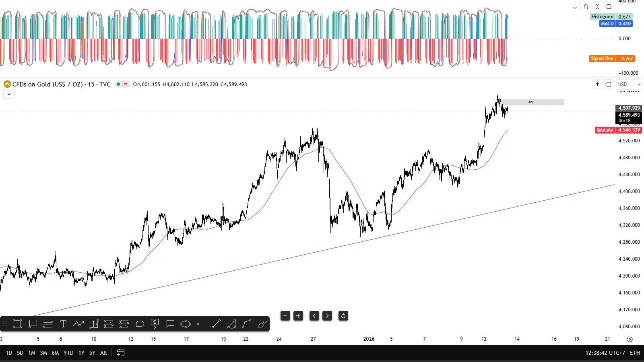Screen dimensions: 644x362
Task: Open the USD currency dropdown
Action: (629, 84)
